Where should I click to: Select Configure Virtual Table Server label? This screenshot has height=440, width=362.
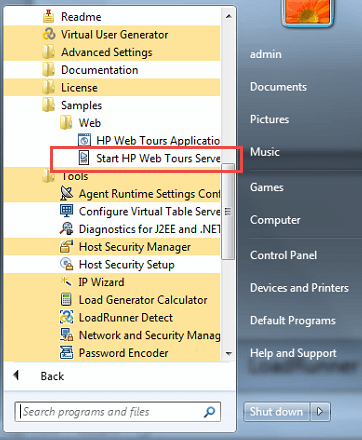point(149,212)
